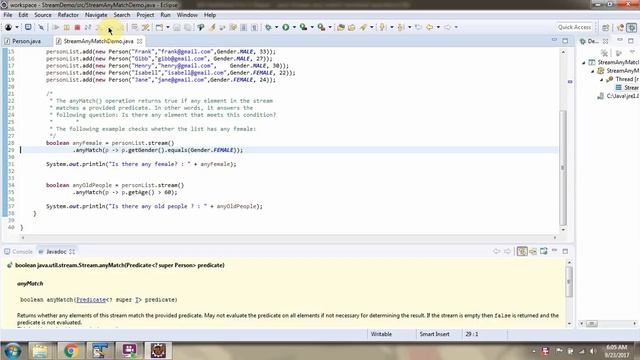
Task: Click the Writable status bar entry
Action: click(x=381, y=334)
